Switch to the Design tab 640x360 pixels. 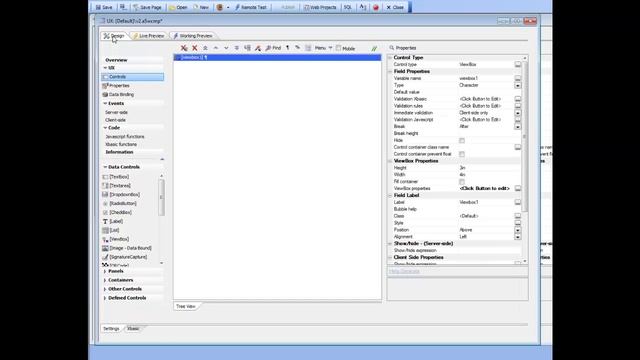(114, 36)
